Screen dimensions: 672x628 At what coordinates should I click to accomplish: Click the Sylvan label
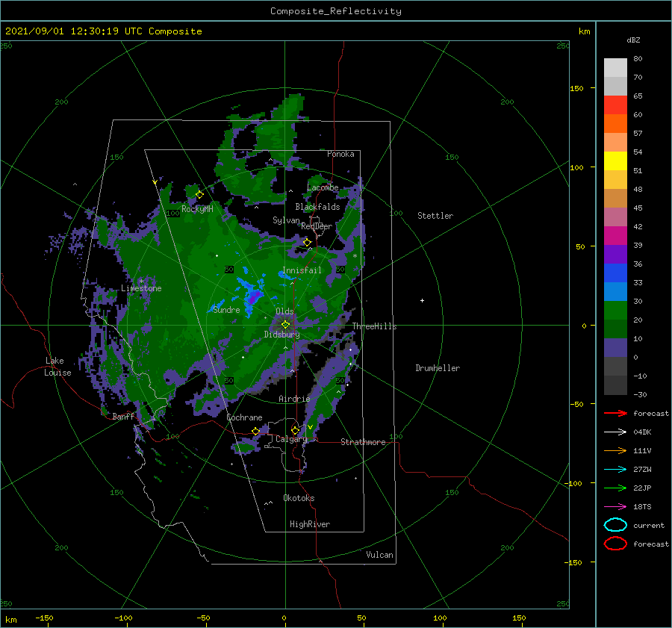click(x=286, y=220)
